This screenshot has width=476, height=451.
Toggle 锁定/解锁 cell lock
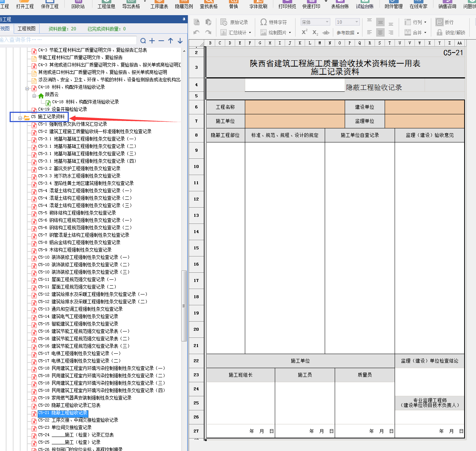pos(451,33)
